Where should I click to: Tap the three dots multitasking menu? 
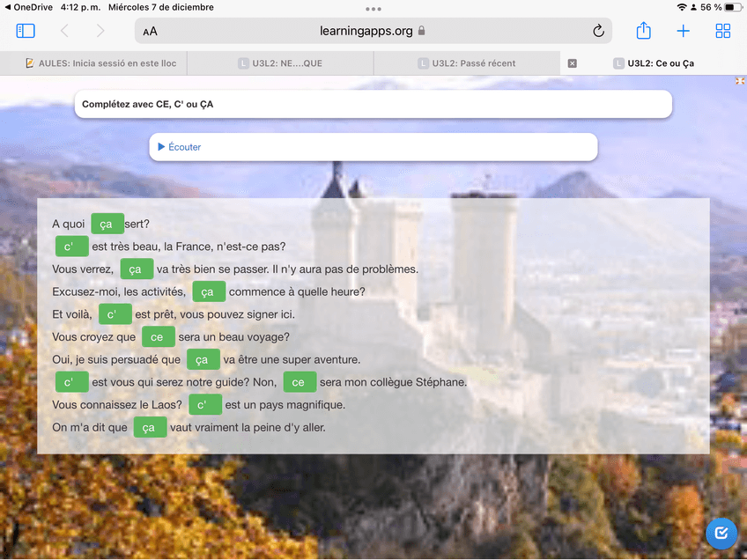[x=373, y=9]
